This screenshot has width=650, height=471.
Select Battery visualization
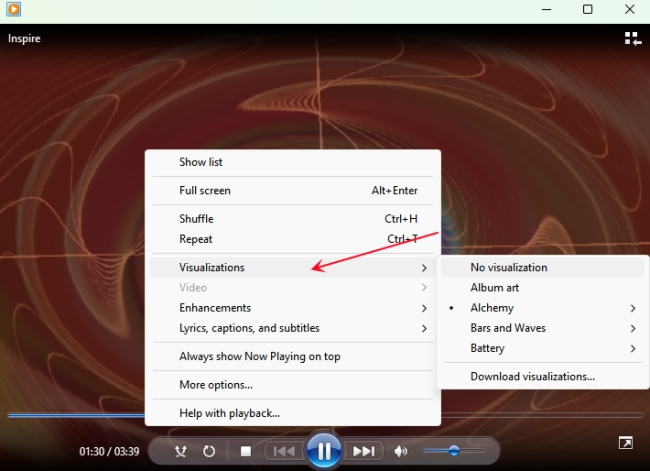(543, 348)
